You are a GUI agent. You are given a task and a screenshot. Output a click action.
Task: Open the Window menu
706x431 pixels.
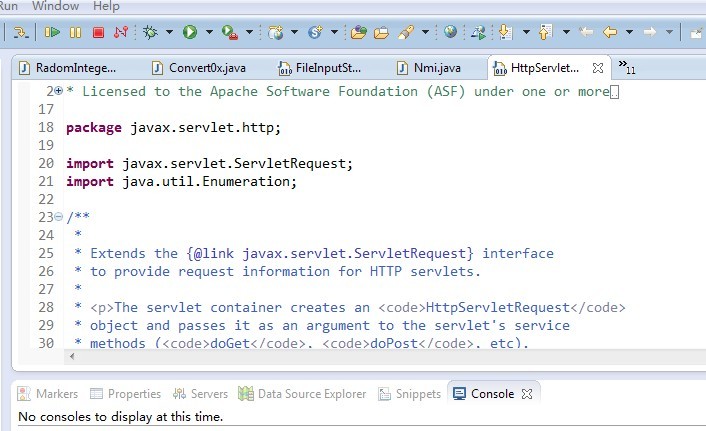click(55, 6)
